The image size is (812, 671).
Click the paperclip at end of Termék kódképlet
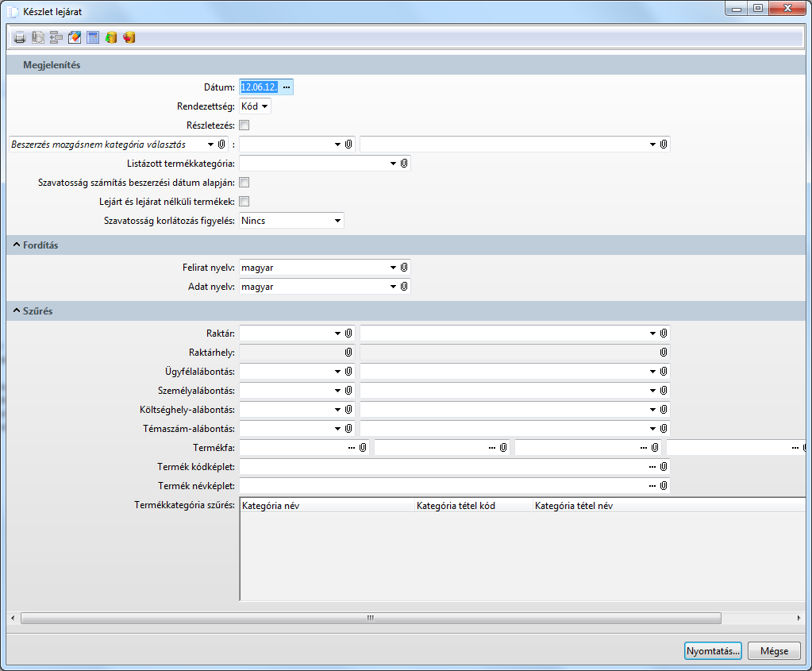(664, 466)
